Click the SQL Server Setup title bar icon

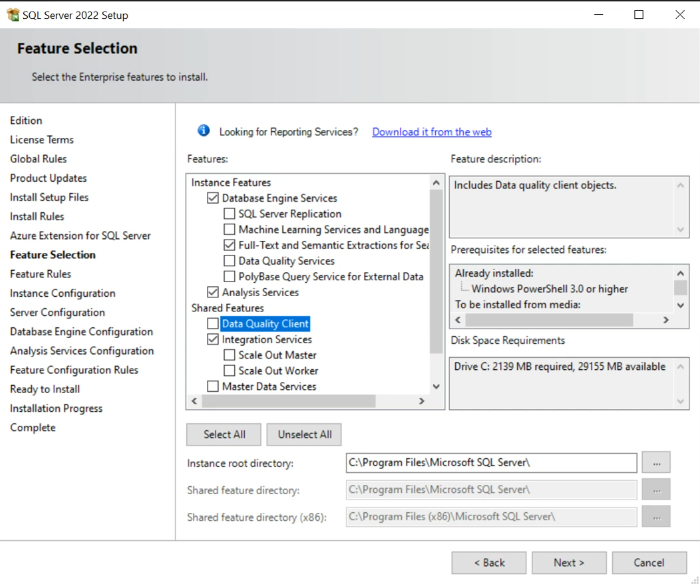tap(13, 15)
